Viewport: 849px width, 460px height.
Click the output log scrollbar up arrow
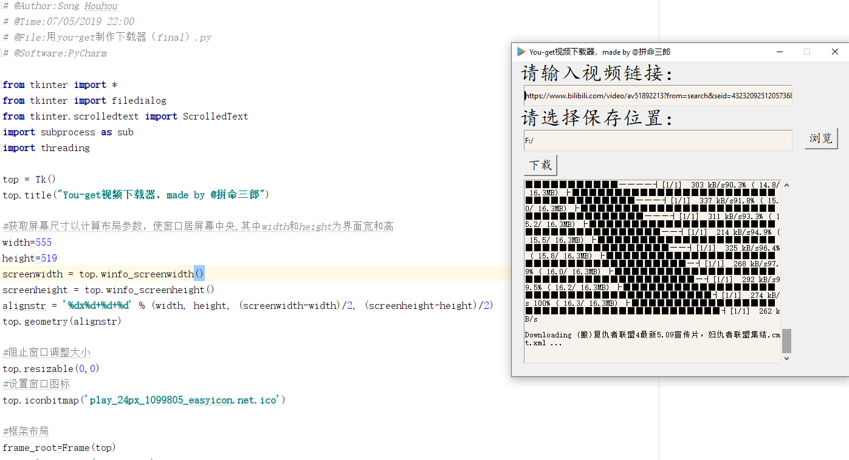[787, 185]
